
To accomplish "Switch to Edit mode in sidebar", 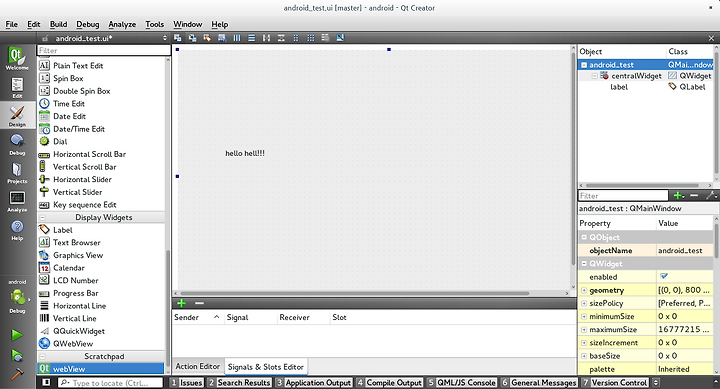I will [17, 87].
